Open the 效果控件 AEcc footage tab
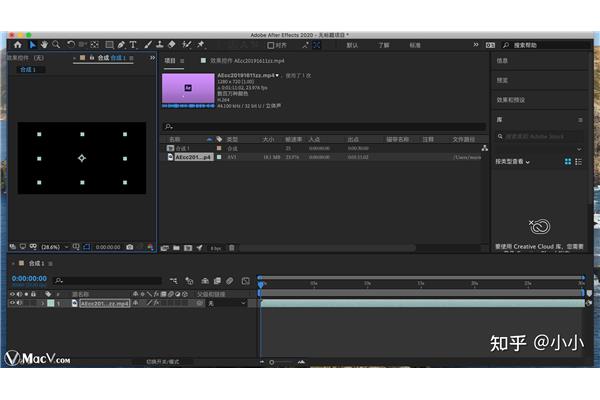 pyautogui.click(x=247, y=60)
